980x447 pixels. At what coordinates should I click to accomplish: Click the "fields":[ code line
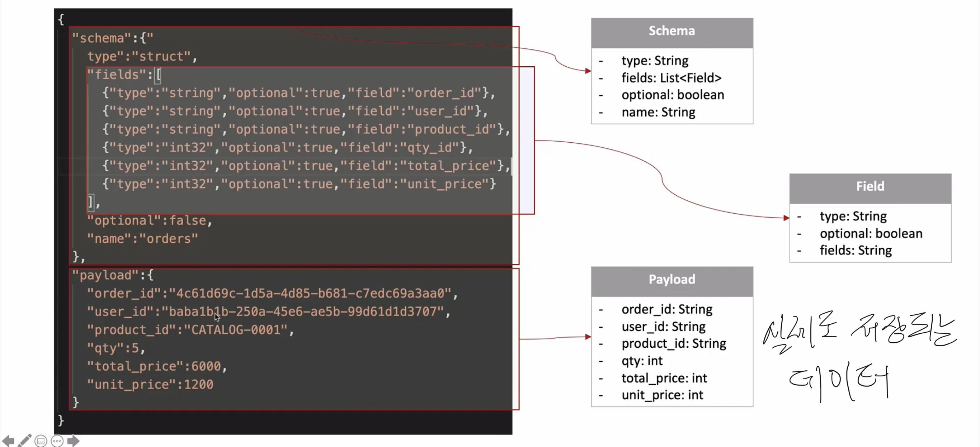tap(124, 75)
